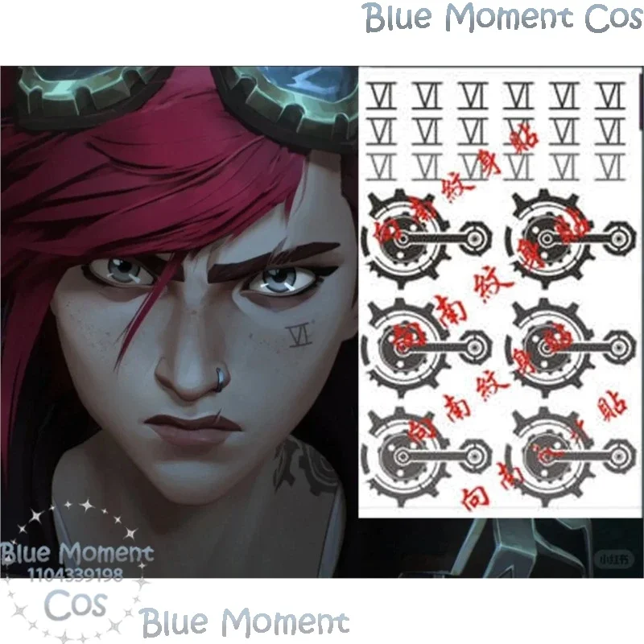Click the VI tattoo on the character's cheek
644x644 pixels.
coord(299,336)
